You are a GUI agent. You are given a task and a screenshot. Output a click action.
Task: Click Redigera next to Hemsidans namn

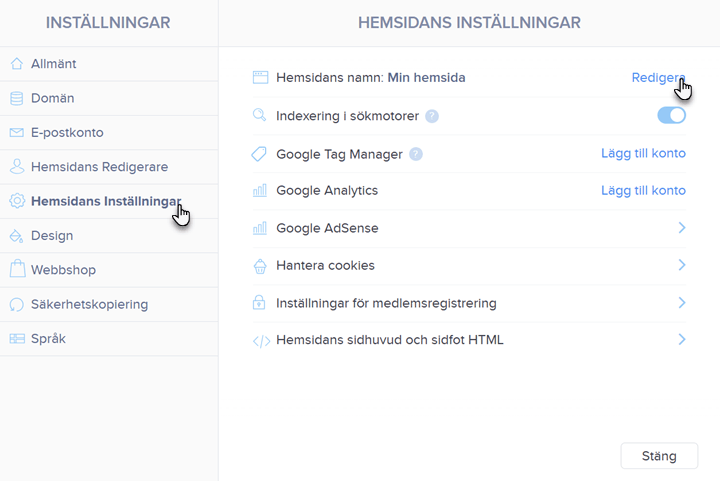[x=658, y=78]
